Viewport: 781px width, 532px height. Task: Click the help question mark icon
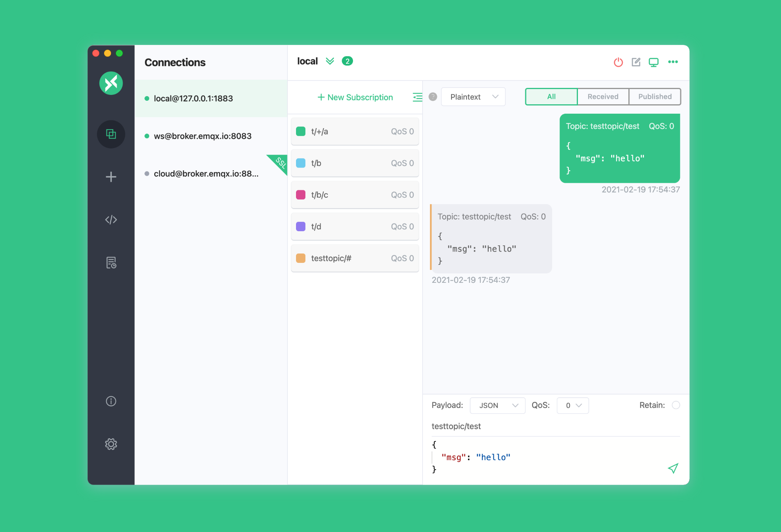click(433, 97)
